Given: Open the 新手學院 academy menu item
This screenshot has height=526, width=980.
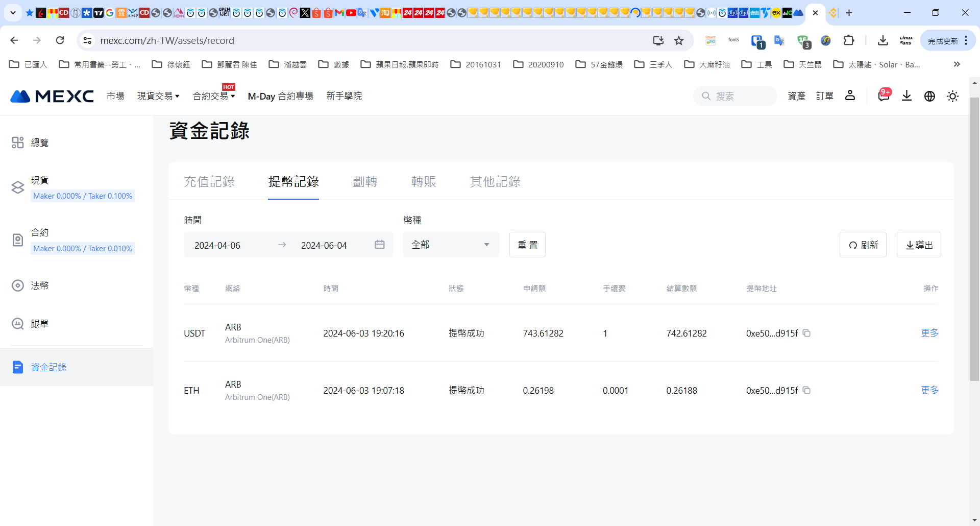Looking at the screenshot, I should (344, 96).
